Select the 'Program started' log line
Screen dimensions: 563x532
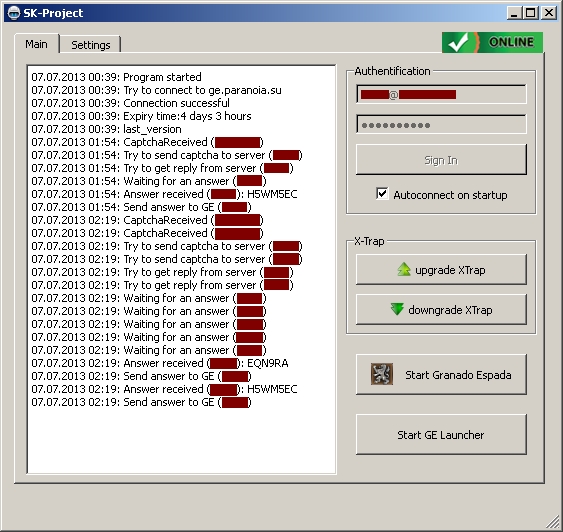[x=116, y=77]
